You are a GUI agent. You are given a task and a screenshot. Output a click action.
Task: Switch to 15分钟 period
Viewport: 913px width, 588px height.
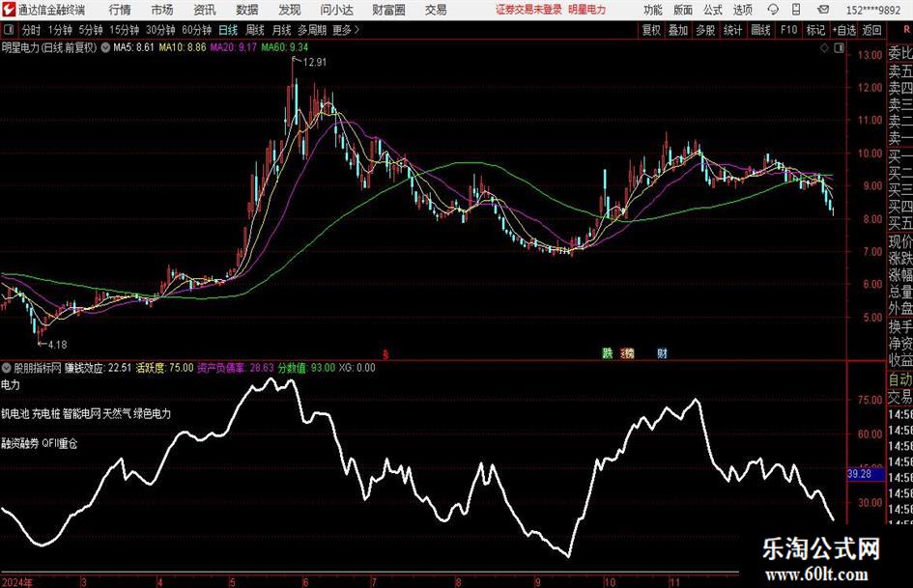coord(124,30)
